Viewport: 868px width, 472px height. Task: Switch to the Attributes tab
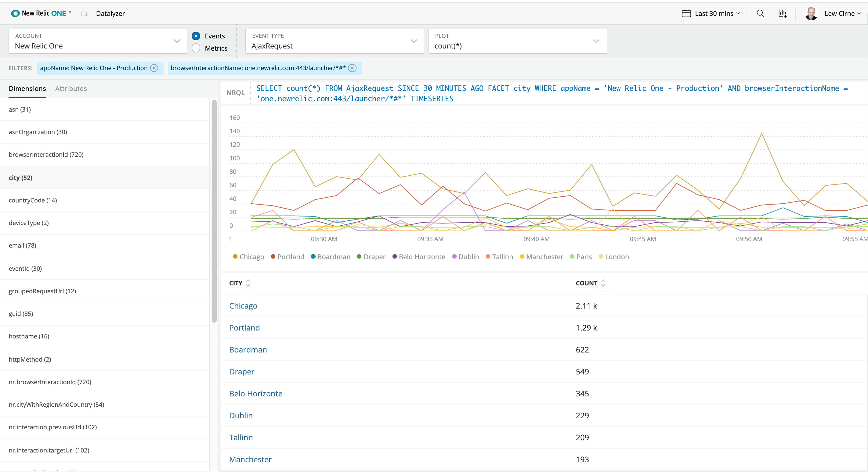click(71, 88)
